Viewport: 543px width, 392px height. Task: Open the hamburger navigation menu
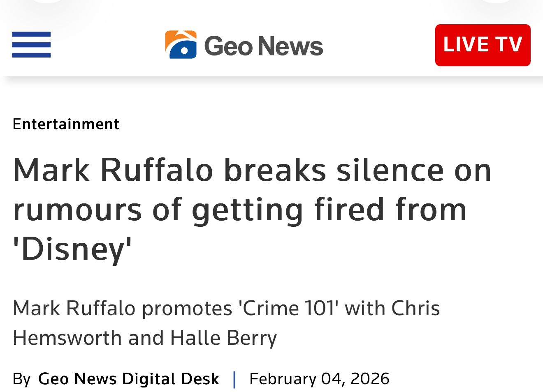click(31, 44)
